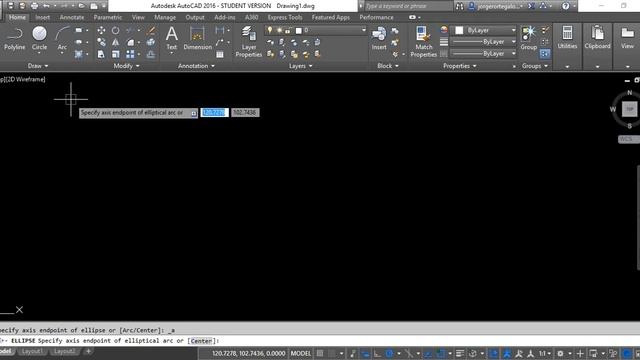Expand the Draw panel
640x360 pixels.
click(38, 66)
